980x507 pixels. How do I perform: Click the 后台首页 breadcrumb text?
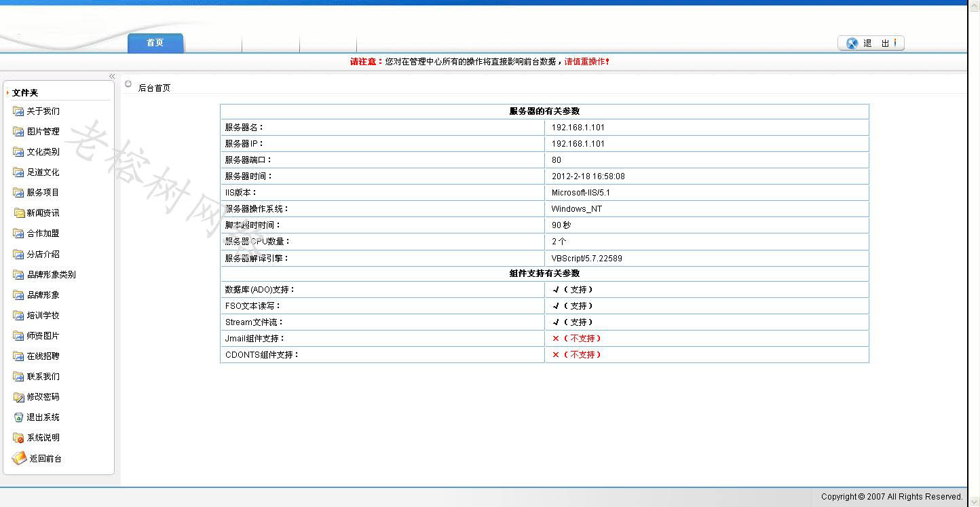(x=155, y=88)
